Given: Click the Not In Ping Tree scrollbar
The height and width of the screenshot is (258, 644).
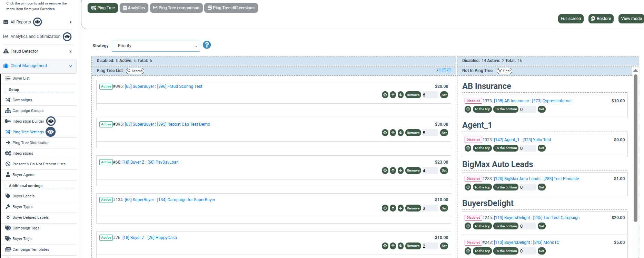Looking at the screenshot, I should [x=635, y=148].
